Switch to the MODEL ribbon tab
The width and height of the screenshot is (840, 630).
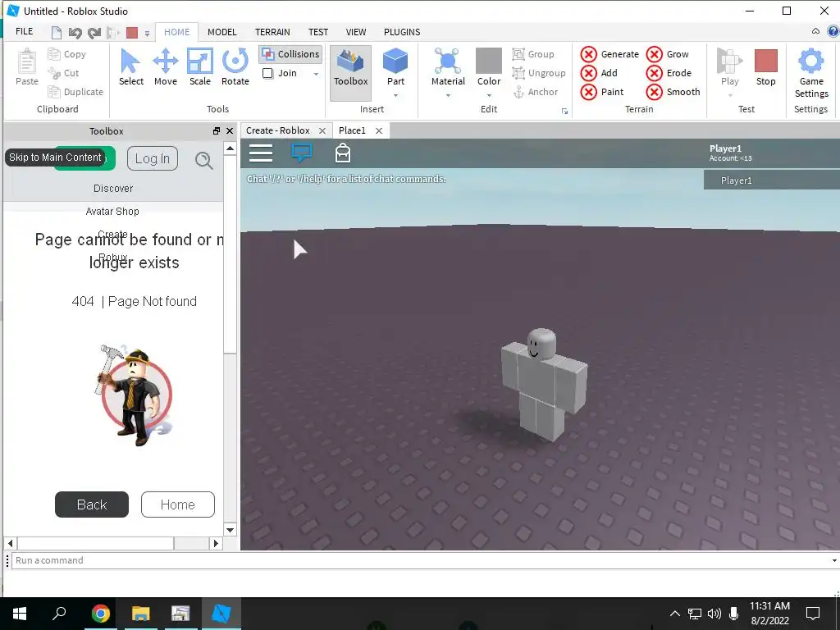point(221,32)
